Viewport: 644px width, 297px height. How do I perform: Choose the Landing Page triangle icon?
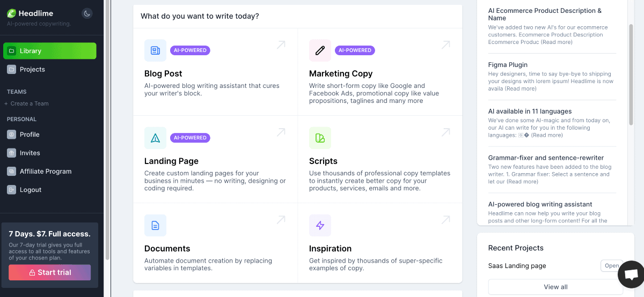coord(155,138)
